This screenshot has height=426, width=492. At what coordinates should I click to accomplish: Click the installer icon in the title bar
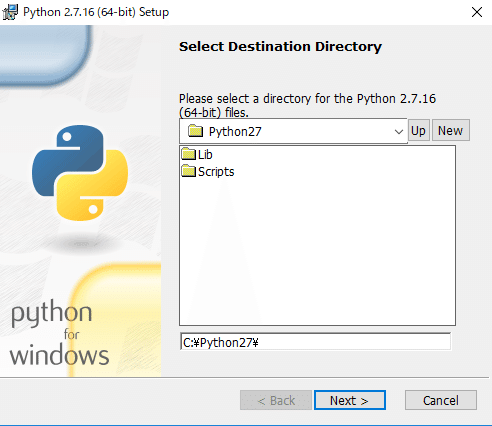point(10,12)
